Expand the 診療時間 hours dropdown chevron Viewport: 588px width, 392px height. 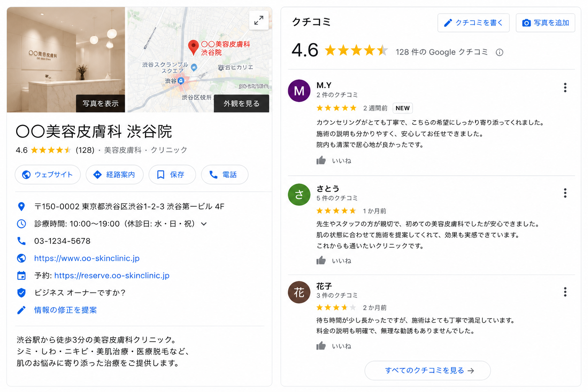tap(204, 224)
